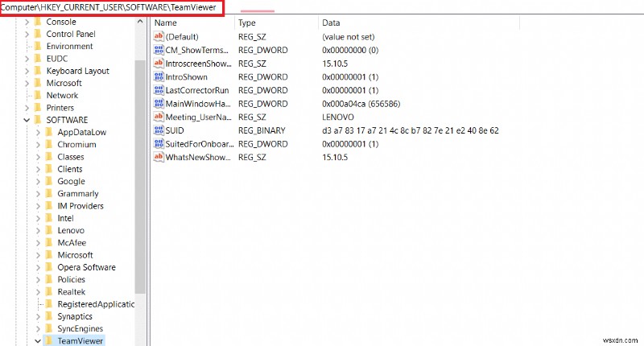Click the Google folder icon
644x346 pixels.
(x=49, y=181)
